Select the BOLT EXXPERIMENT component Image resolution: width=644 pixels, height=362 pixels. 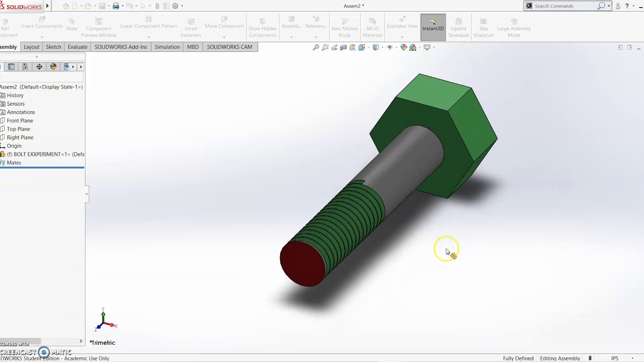click(x=45, y=154)
